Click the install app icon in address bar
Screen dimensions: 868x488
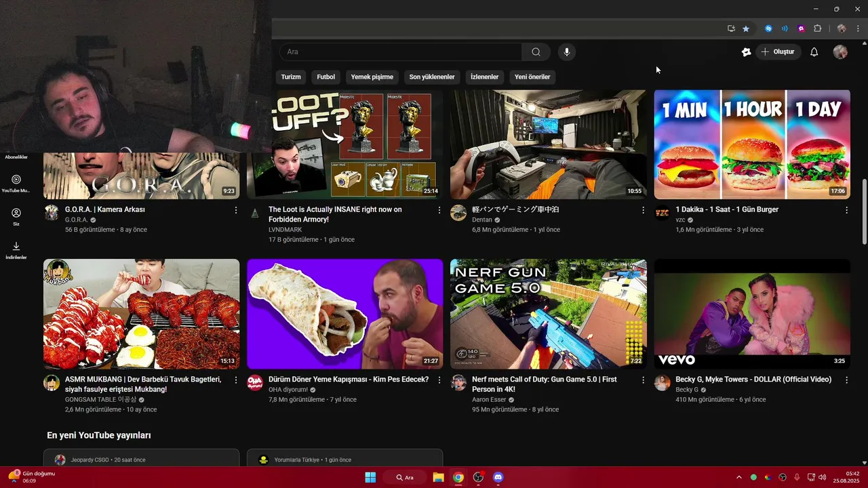(731, 28)
